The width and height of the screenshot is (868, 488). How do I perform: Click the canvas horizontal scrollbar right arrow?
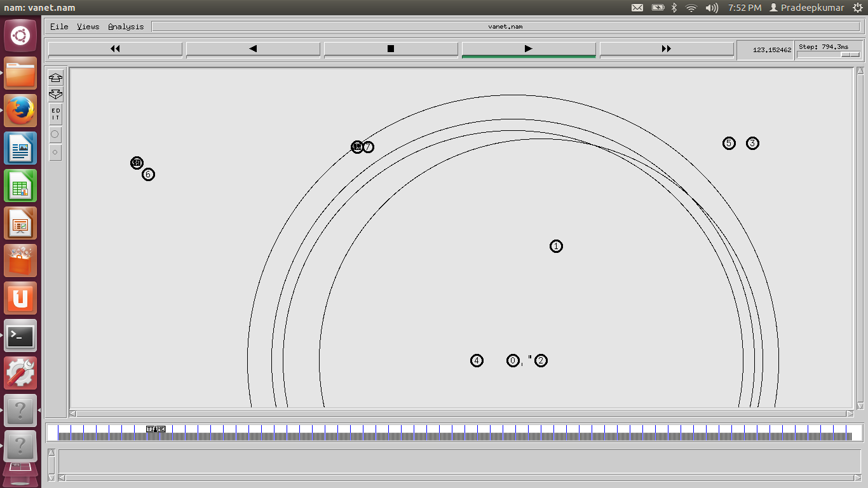point(850,414)
